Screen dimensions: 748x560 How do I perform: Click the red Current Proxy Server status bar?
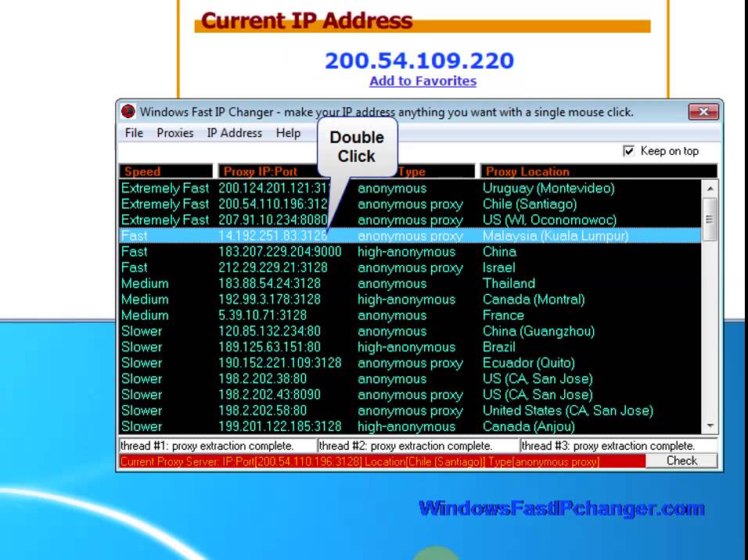coord(382,461)
